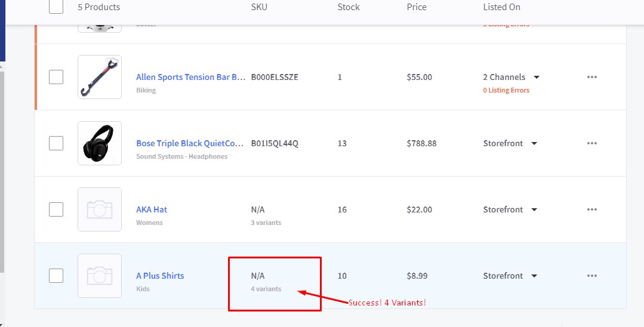644x327 pixels.
Task: Select the Bose Triple Black row checkbox
Action: [56, 143]
